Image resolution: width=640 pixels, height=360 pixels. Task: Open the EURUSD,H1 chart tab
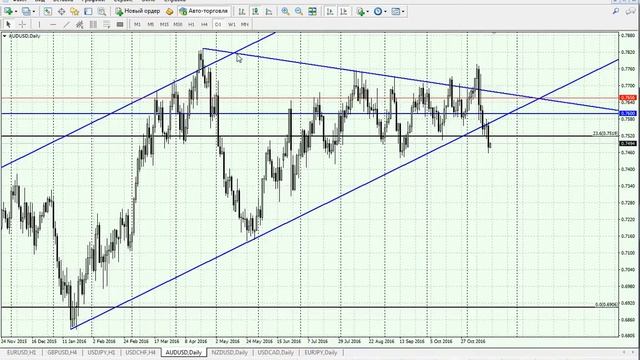point(21,352)
